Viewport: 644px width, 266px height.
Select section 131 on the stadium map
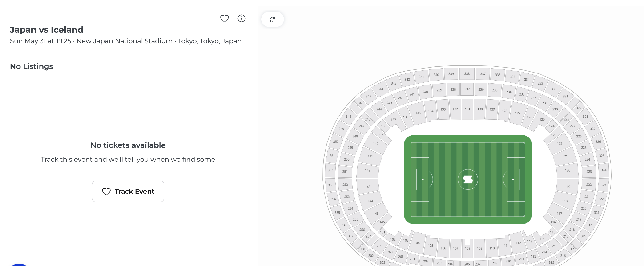point(467,109)
